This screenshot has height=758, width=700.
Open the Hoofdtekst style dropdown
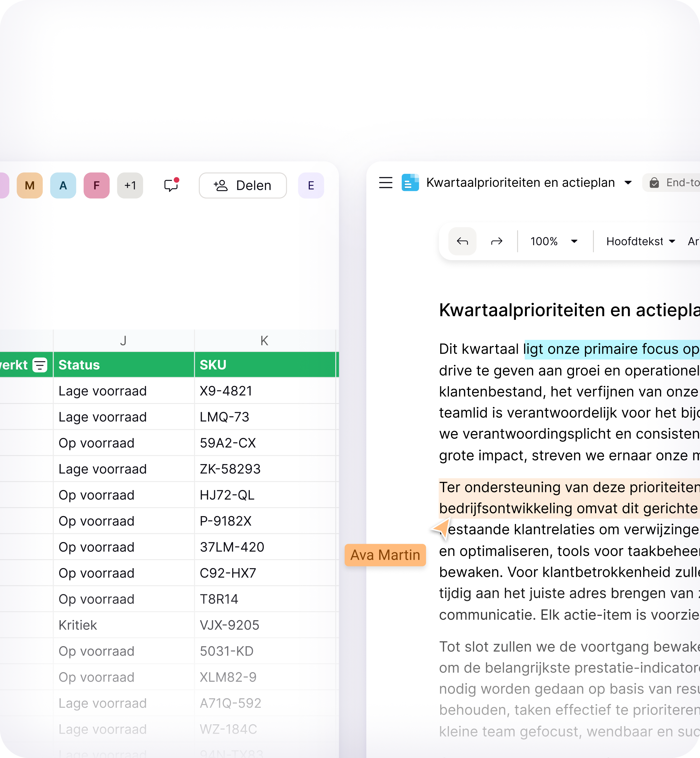coord(640,241)
